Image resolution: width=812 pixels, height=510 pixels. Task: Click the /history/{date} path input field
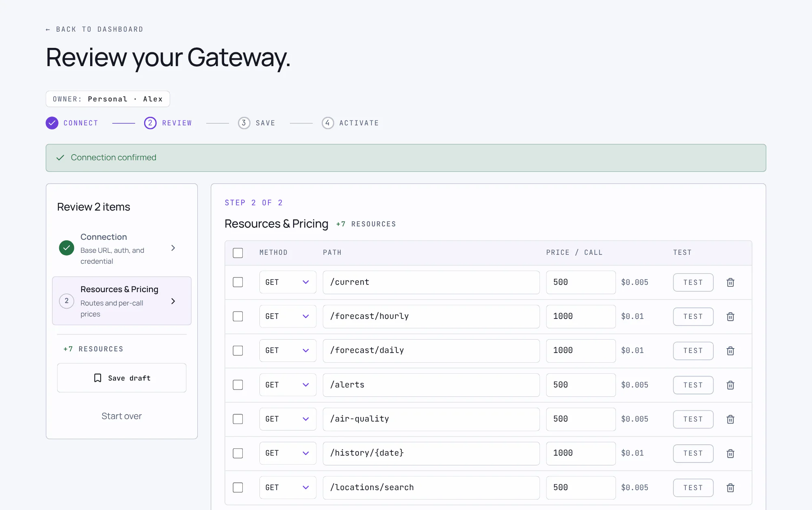point(431,453)
